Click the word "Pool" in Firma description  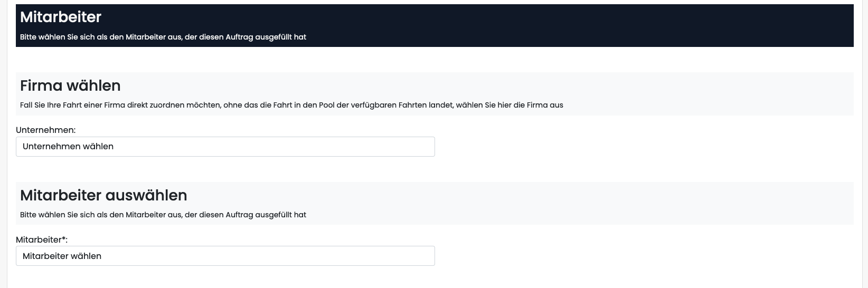(326, 105)
